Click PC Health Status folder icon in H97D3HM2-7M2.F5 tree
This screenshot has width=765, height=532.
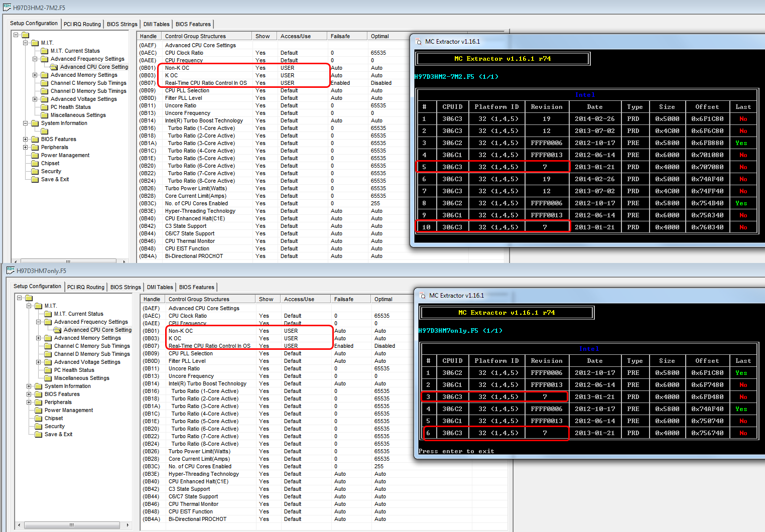pos(45,107)
